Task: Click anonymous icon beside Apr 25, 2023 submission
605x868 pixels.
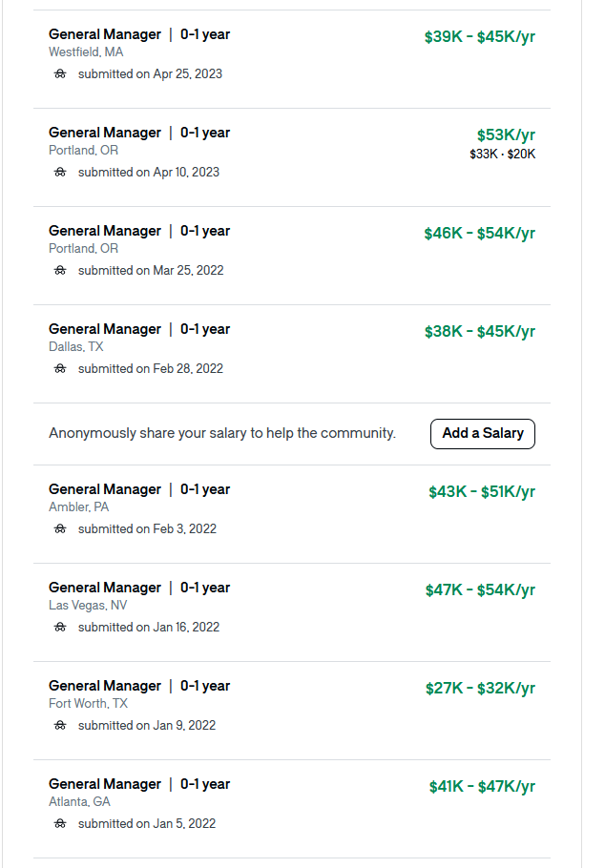Action: pyautogui.click(x=60, y=73)
